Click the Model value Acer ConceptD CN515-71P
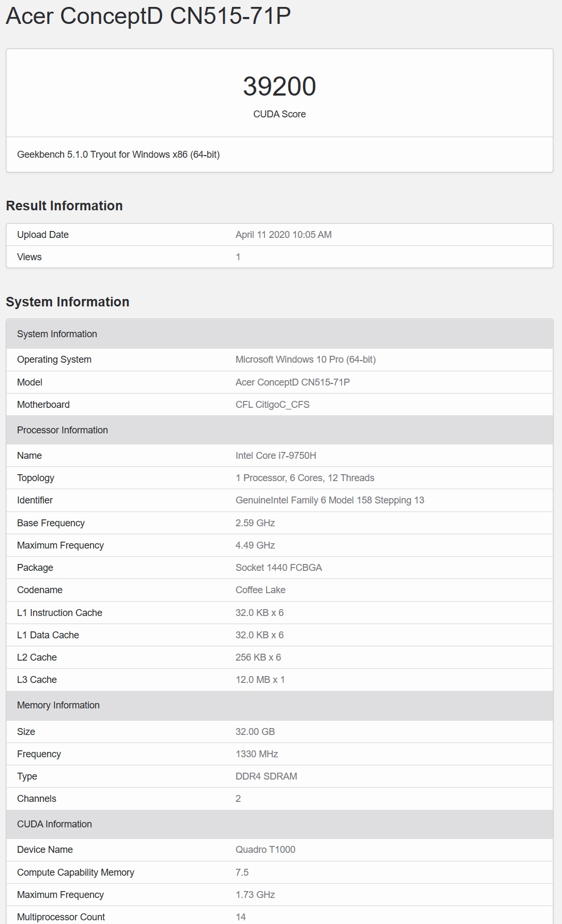This screenshot has width=562, height=924. coord(293,382)
